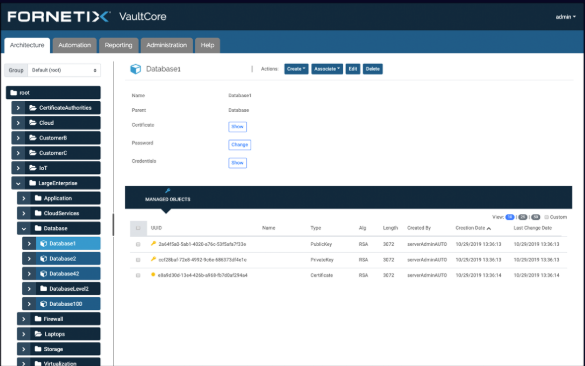Viewport: 585px width, 366px height.
Task: Click the Laptops folder icon
Action: click(x=38, y=334)
